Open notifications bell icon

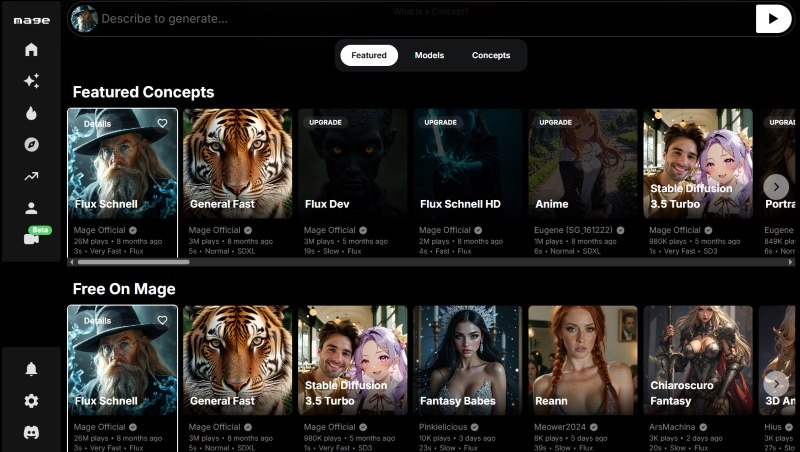tap(31, 369)
